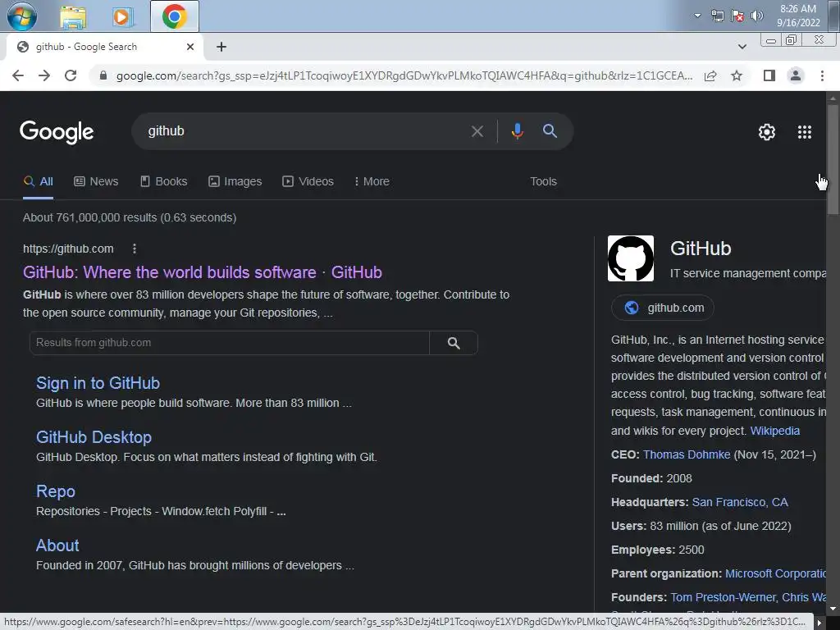840x630 pixels.
Task: Toggle the Chrome side panel
Action: [x=769, y=75]
